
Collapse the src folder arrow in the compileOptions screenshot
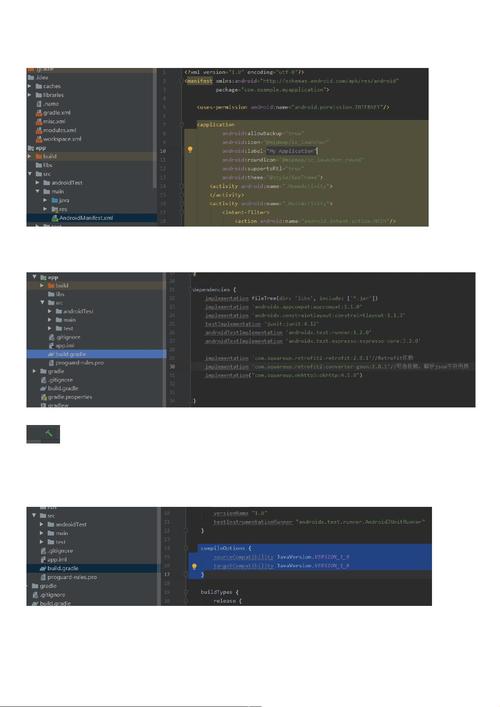[x=34, y=515]
